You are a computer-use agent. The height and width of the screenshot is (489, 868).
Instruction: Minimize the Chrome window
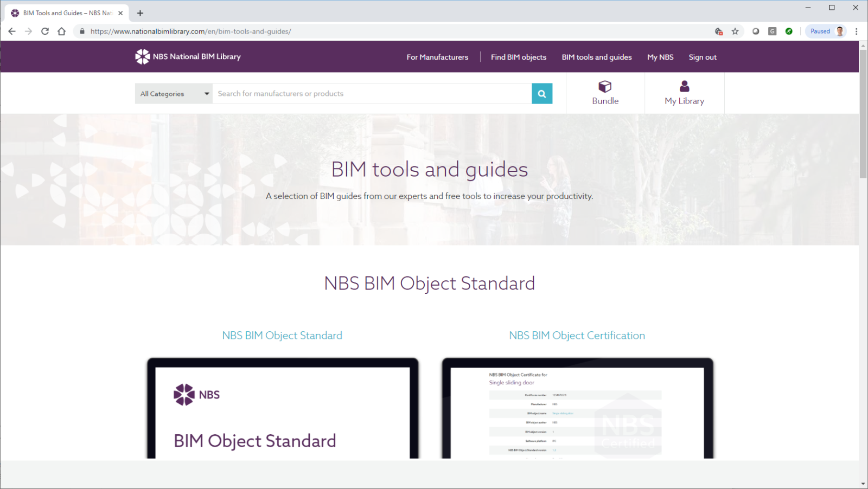click(808, 8)
